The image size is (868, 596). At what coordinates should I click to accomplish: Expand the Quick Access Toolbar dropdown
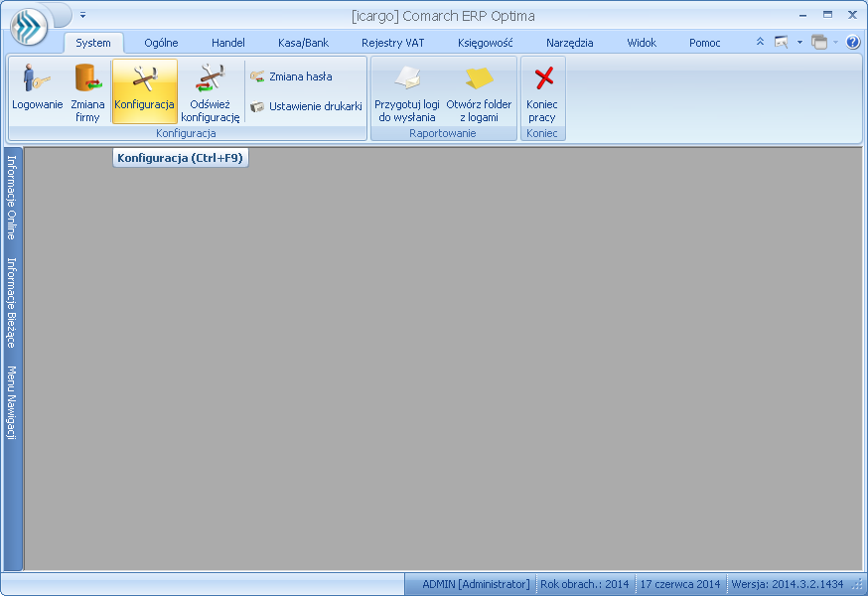(83, 15)
